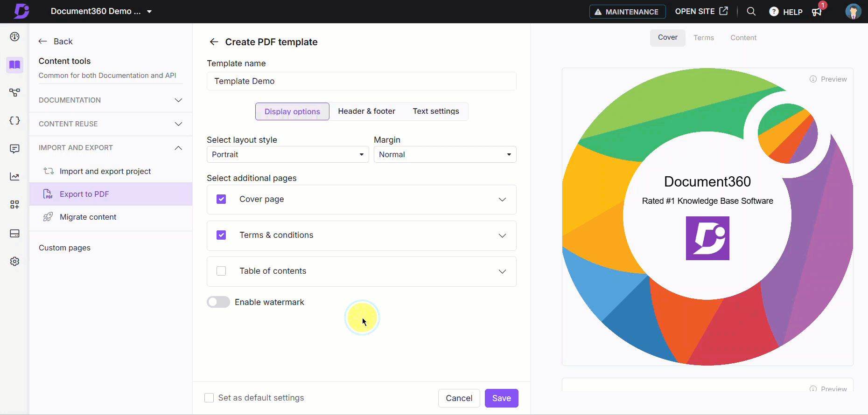Click back arrow next to Create PDF template
Viewport: 868px width, 415px height.
click(214, 42)
